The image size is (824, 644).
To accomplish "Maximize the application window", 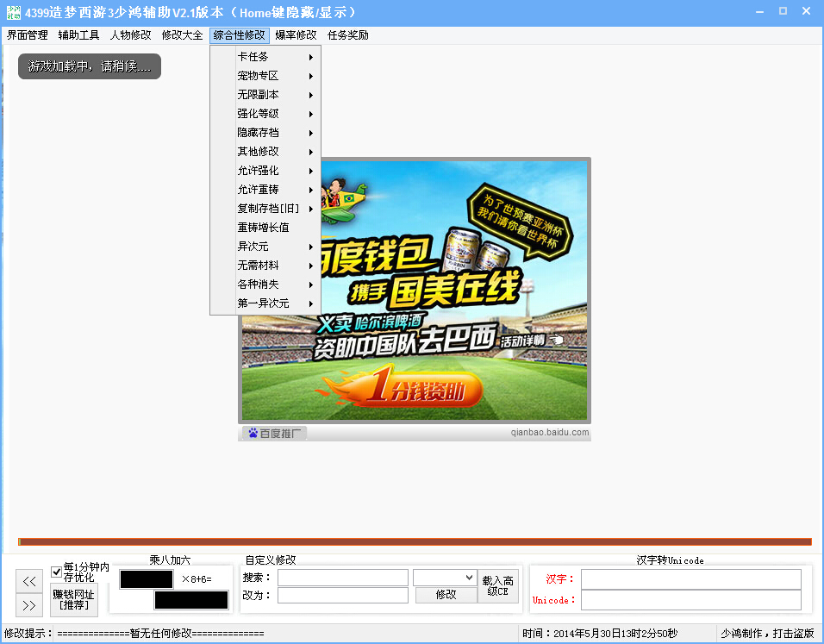I will [783, 11].
